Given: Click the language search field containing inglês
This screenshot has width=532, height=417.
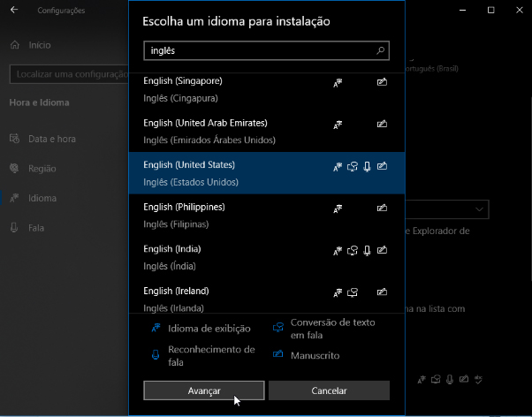Looking at the screenshot, I should tap(266, 50).
